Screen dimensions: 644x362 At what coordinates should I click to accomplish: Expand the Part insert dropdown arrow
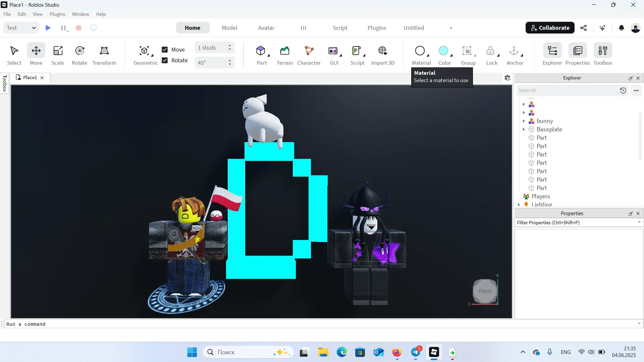[x=269, y=55]
